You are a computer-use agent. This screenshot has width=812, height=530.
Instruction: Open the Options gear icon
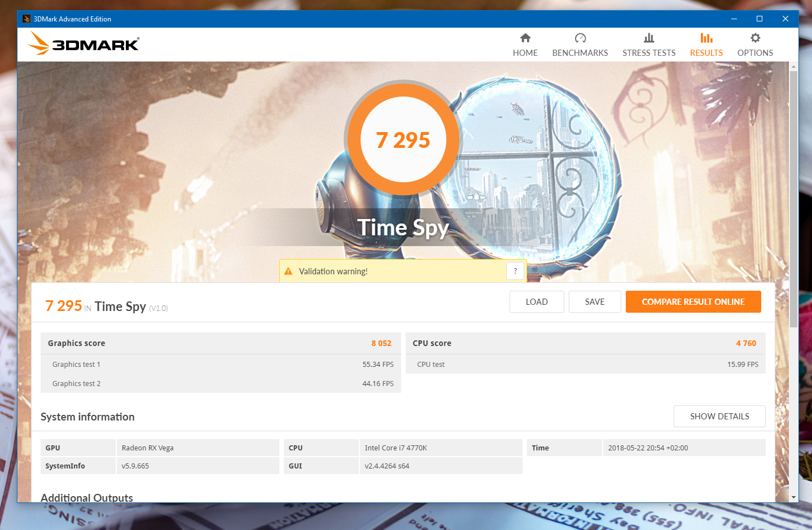coord(755,38)
